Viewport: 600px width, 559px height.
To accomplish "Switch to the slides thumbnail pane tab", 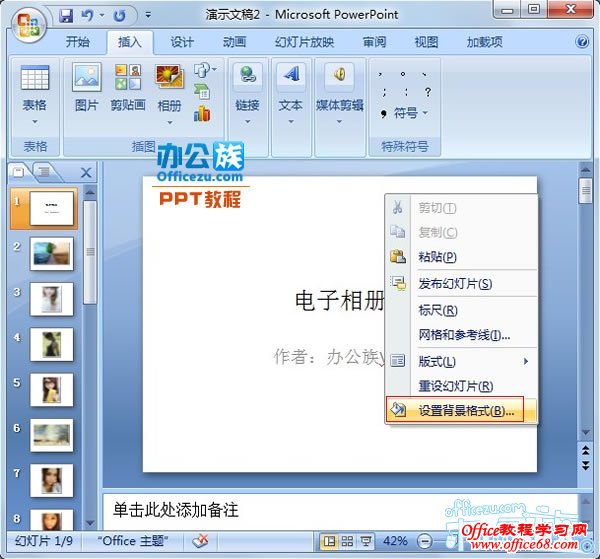I will click(x=19, y=171).
